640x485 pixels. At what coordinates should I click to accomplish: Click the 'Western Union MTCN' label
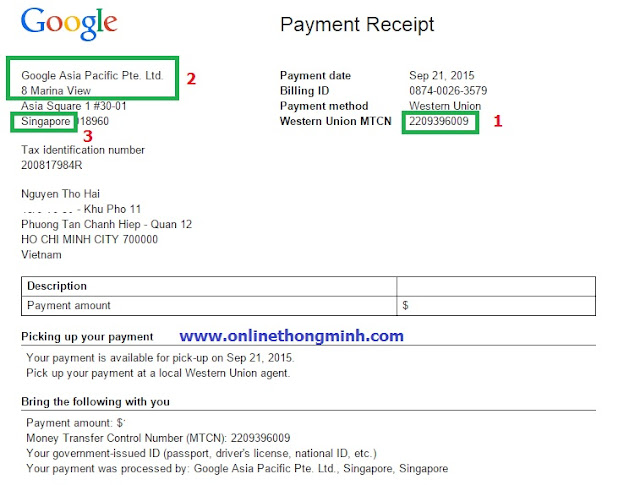(x=336, y=121)
